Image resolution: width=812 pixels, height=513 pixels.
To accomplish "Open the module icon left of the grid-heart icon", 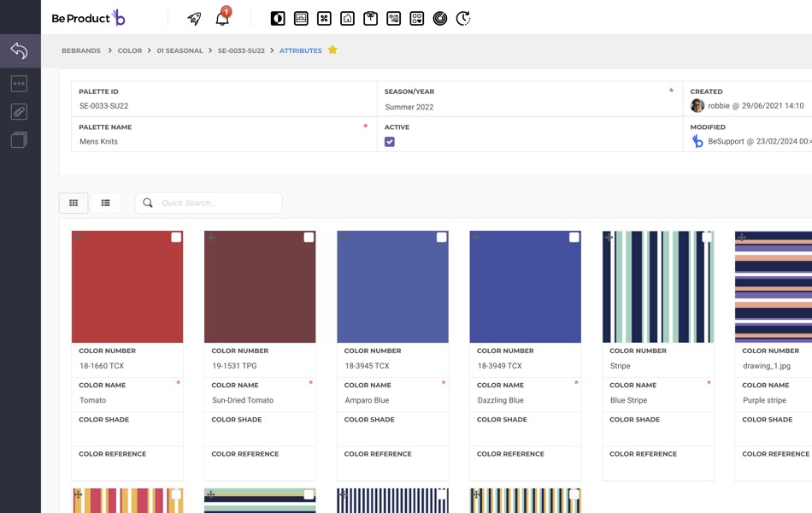I will pyautogui.click(x=393, y=19).
